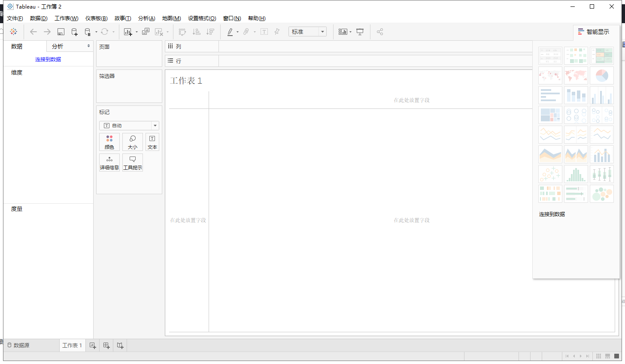This screenshot has height=364, width=625.
Task: Click the Save workbook icon in the toolbar
Action: click(x=61, y=32)
